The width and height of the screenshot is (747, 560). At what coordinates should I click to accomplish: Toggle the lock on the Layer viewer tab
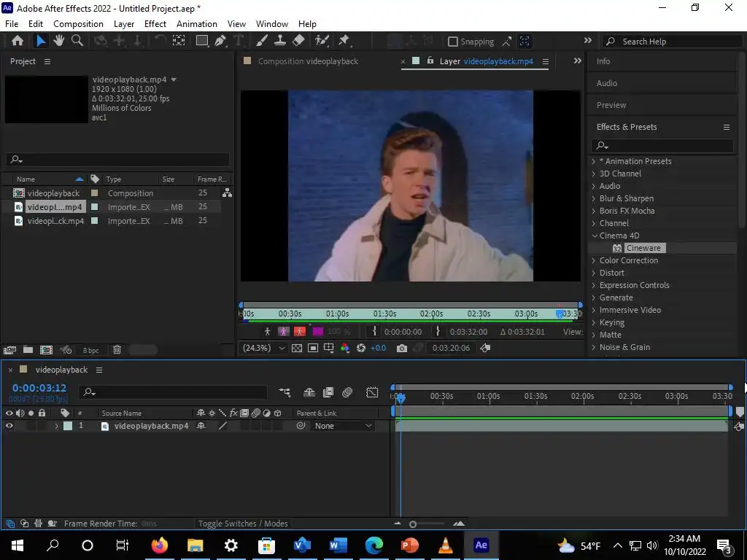tap(430, 61)
